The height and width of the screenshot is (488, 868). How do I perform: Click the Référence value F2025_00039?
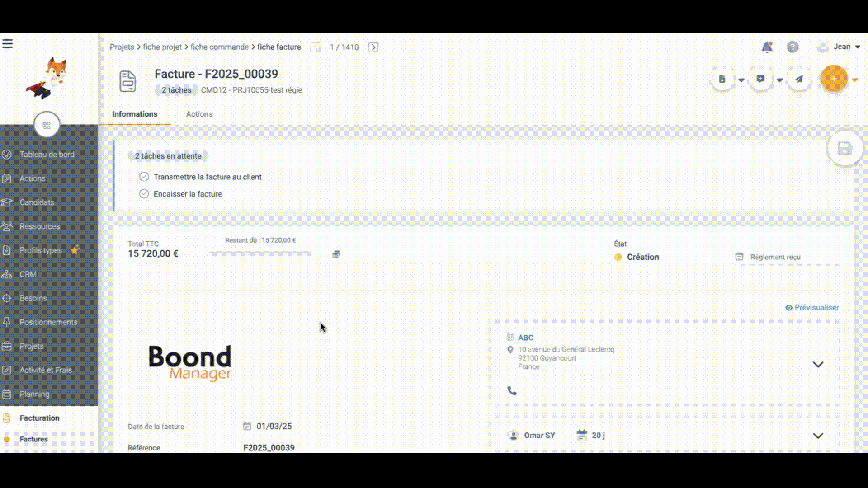pos(269,448)
